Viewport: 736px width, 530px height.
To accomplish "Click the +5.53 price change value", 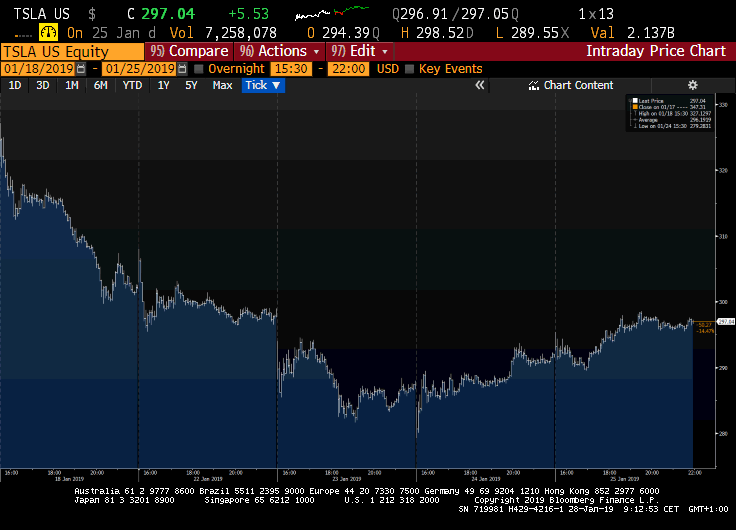I will (x=248, y=14).
